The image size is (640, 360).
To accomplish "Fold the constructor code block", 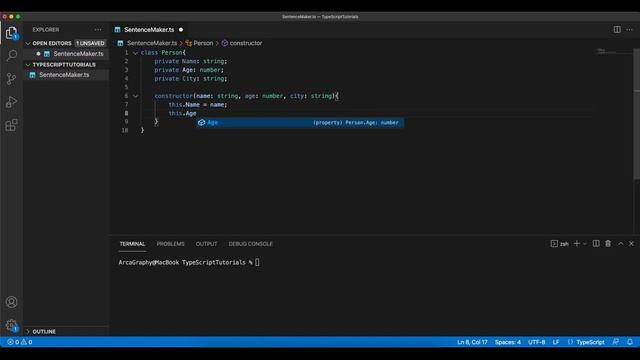I will click(135, 96).
